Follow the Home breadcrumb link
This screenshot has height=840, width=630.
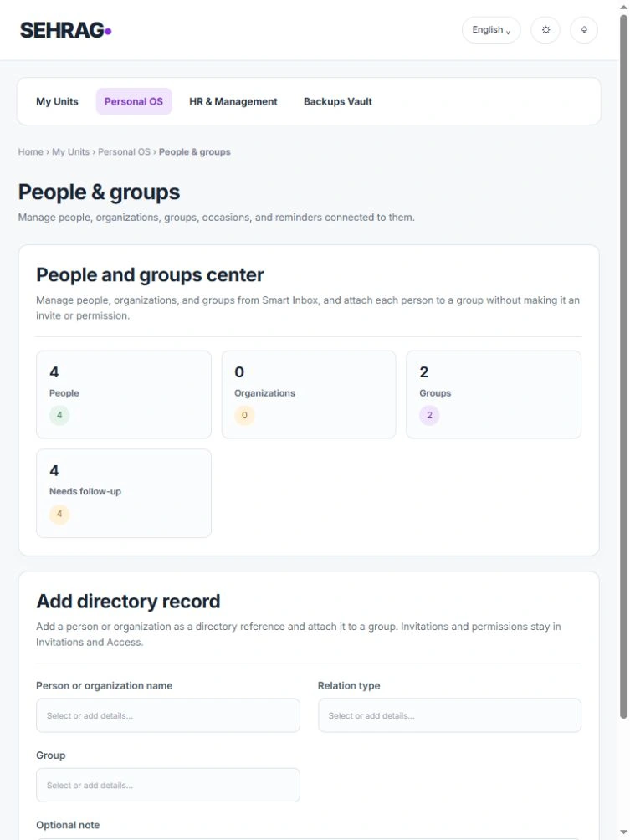point(30,151)
